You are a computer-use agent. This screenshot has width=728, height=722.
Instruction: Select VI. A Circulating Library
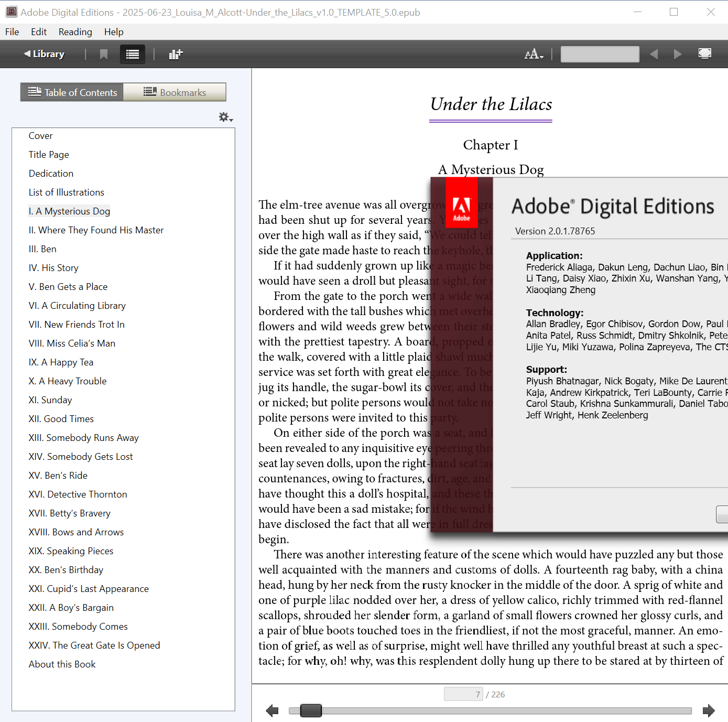click(x=77, y=306)
